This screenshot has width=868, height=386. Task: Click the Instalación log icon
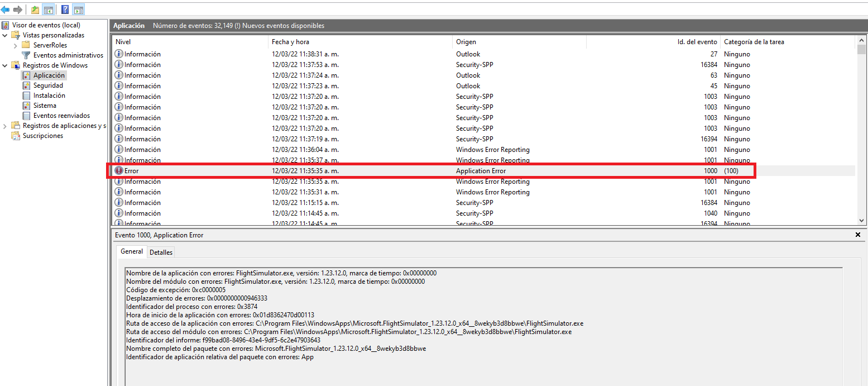click(26, 96)
